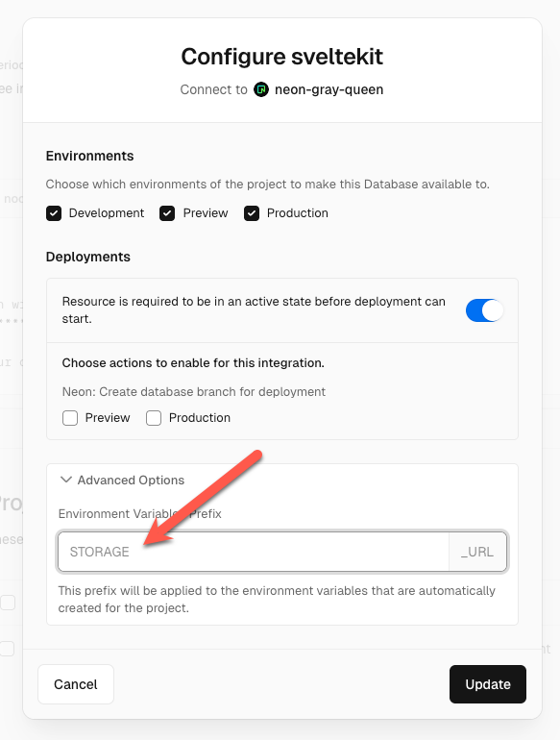Click the Advanced Options label
This screenshot has height=740, width=560.
coord(131,480)
